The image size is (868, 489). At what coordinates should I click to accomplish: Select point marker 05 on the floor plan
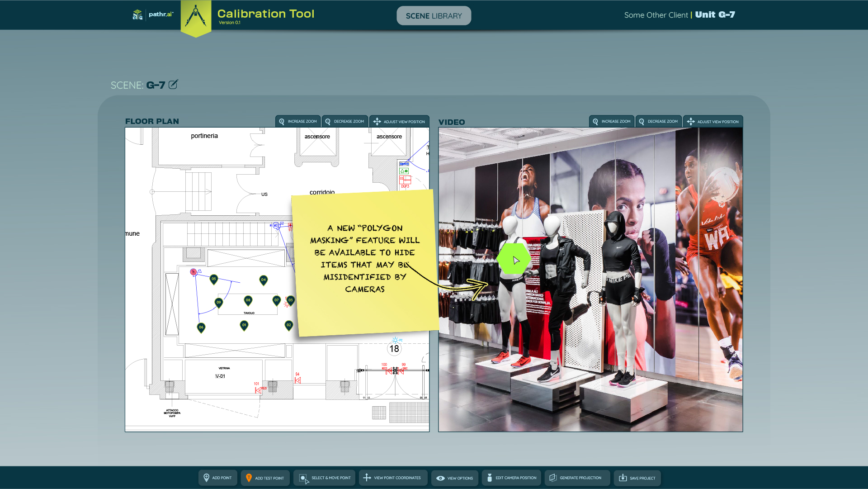coord(214,279)
